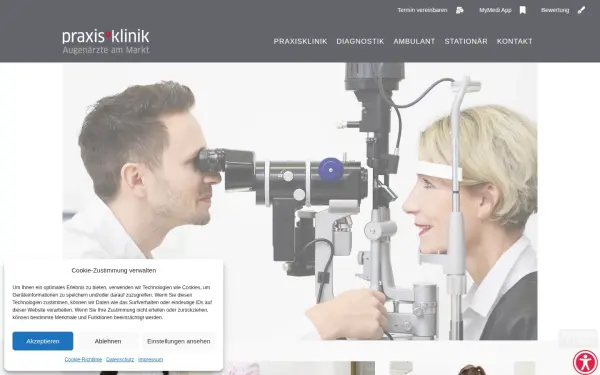600x375 pixels.
Task: Click the calendar icon beside Termin vereinbaren
Action: (x=459, y=10)
